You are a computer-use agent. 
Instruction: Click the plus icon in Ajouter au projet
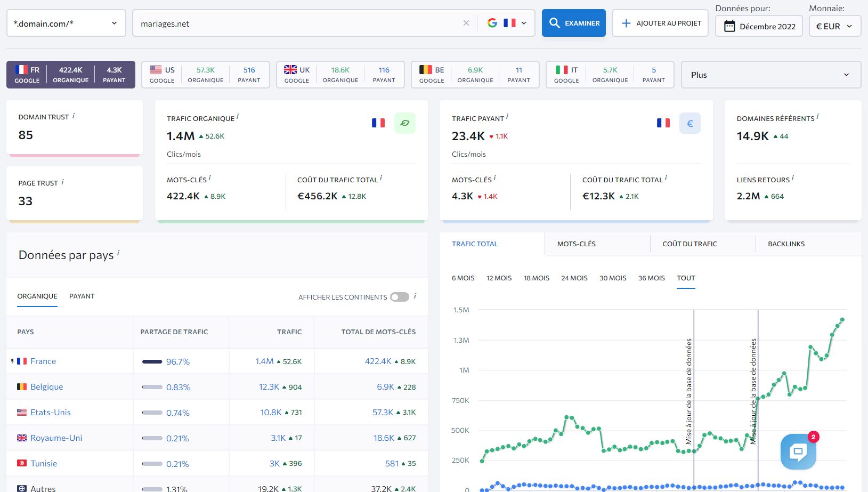pyautogui.click(x=626, y=23)
